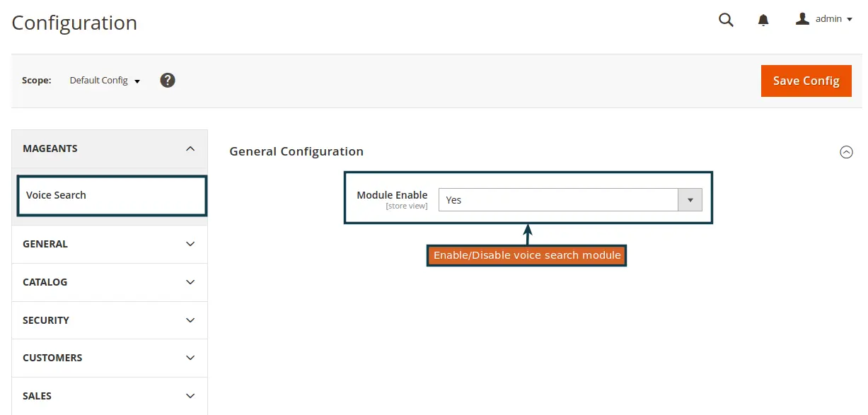Open the Default Config scope switcher
The image size is (868, 415).
tap(105, 81)
